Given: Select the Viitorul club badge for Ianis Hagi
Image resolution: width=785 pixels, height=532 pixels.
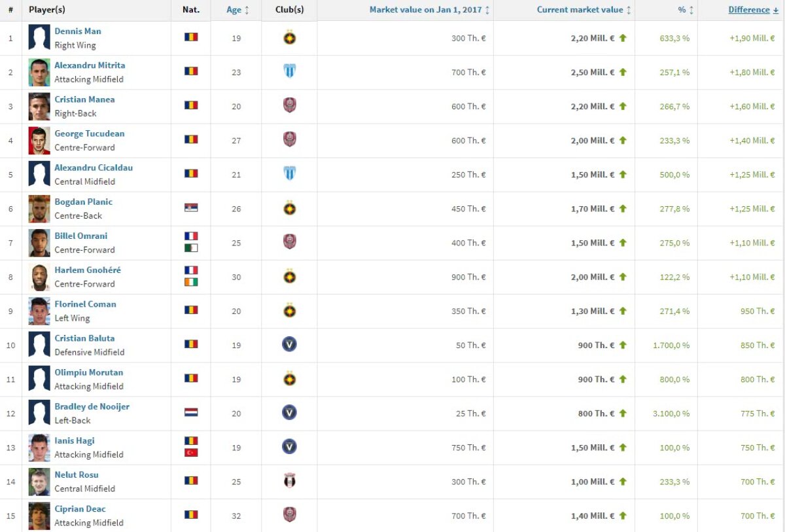Looking at the screenshot, I should pyautogui.click(x=289, y=448).
